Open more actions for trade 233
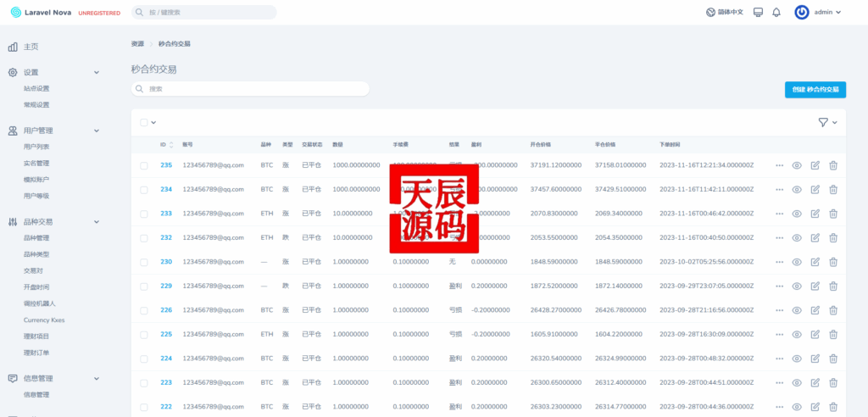868x417 pixels. (780, 214)
